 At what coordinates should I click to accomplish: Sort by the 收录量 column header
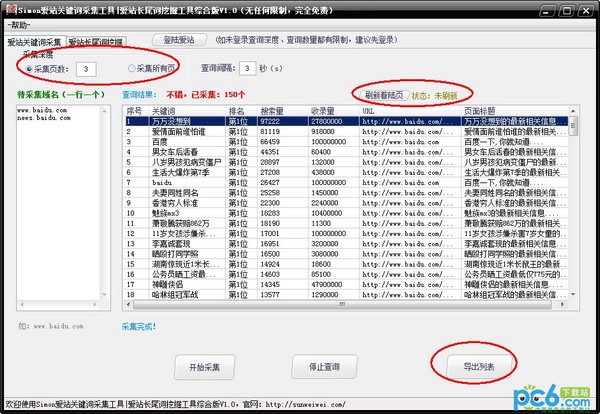click(334, 111)
